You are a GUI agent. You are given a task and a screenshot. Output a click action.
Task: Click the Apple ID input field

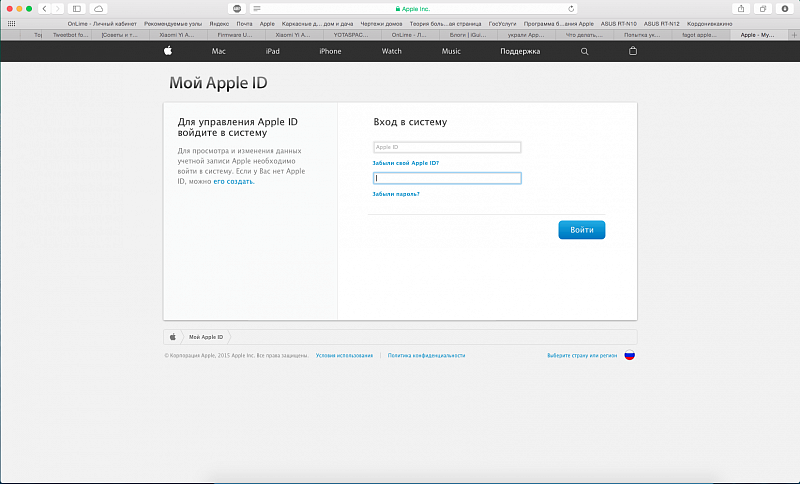447,147
